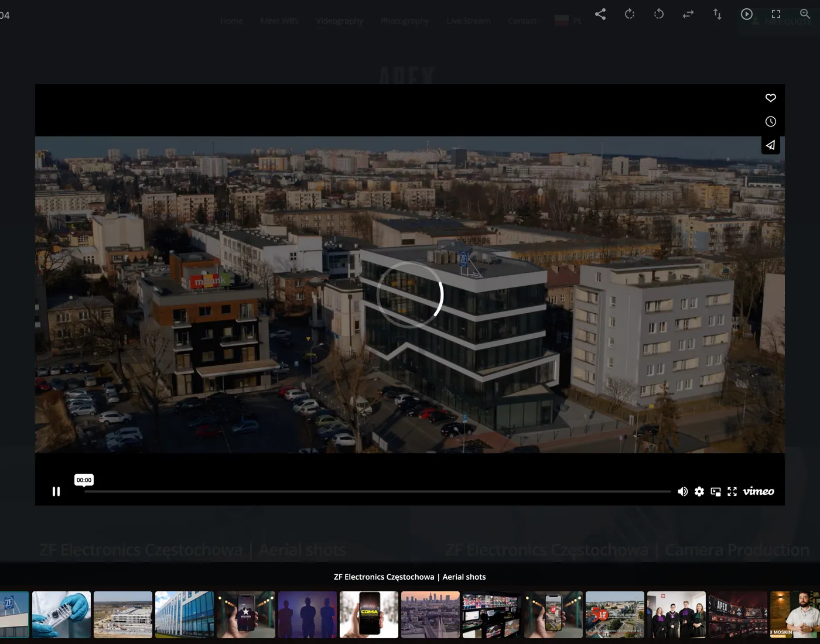
Task: Open the slideshow play icon in top toolbar
Action: point(747,14)
